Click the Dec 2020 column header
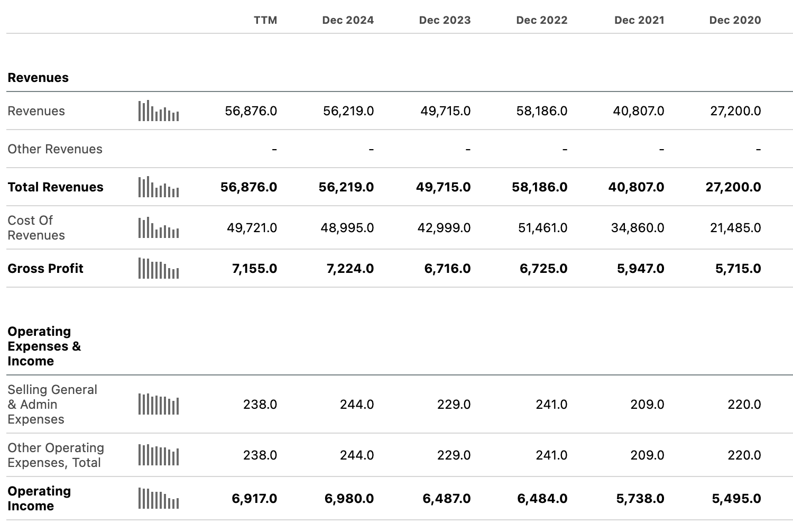Image resolution: width=793 pixels, height=532 pixels. tap(735, 20)
